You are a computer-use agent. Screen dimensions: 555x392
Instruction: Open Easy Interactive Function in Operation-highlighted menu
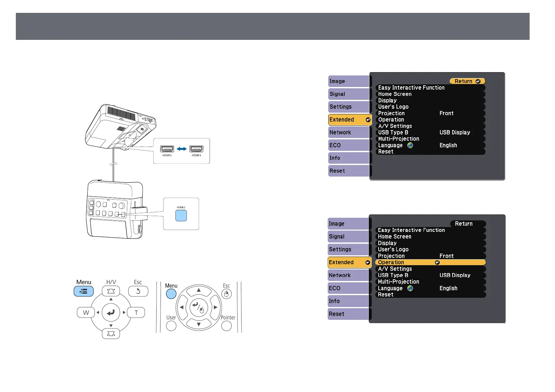pos(431,230)
